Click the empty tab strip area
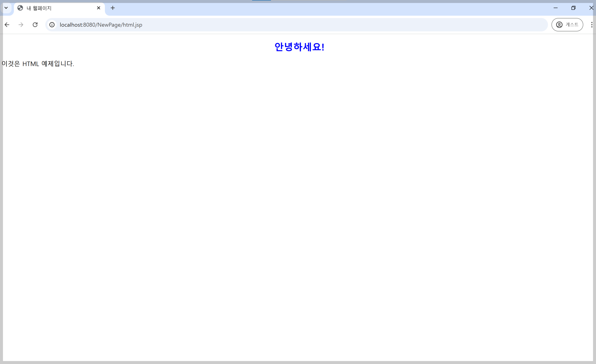Screen dimensions: 596x364 click(x=314, y=9)
